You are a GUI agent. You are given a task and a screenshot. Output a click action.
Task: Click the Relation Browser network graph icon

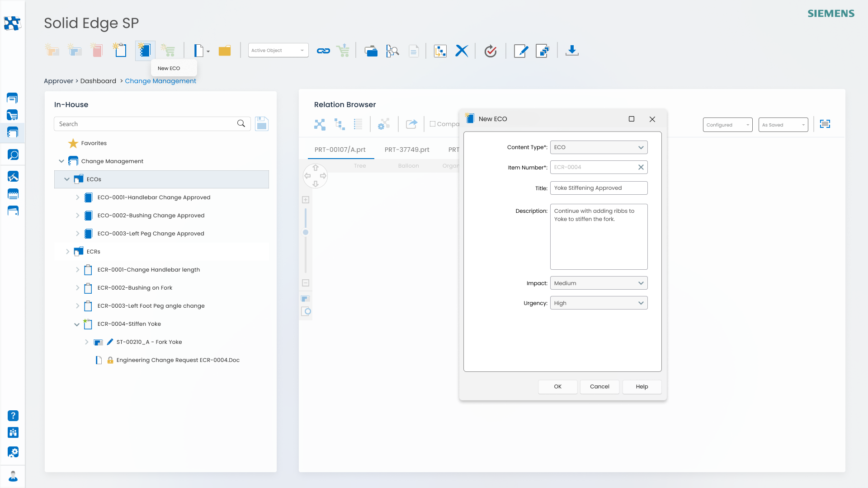(320, 124)
